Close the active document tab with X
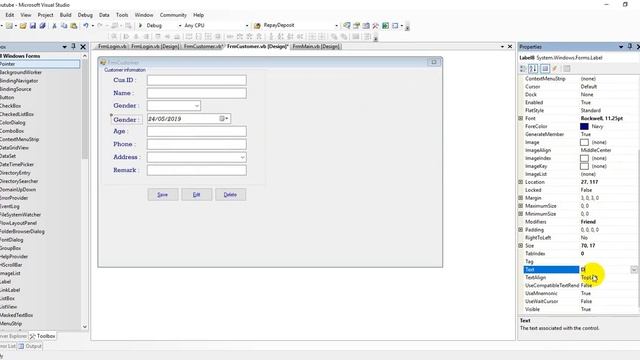This screenshot has width=640, height=360. click(x=510, y=47)
